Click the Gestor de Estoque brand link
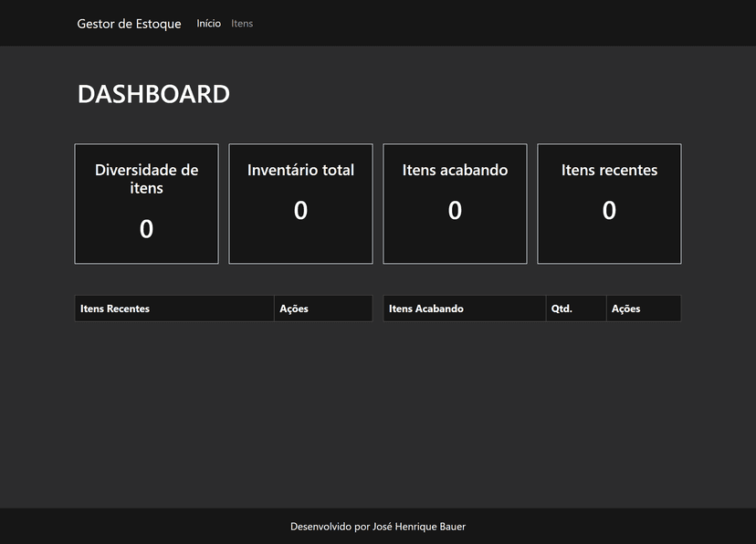 click(x=129, y=24)
